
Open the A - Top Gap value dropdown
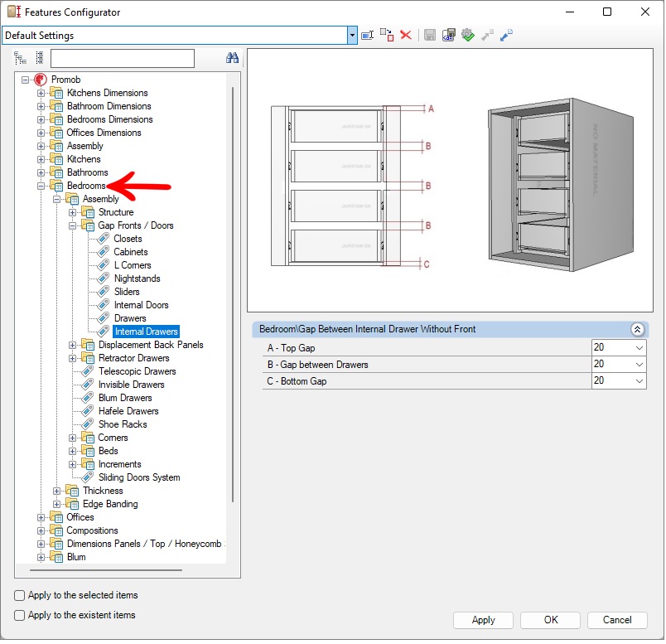[x=639, y=348]
